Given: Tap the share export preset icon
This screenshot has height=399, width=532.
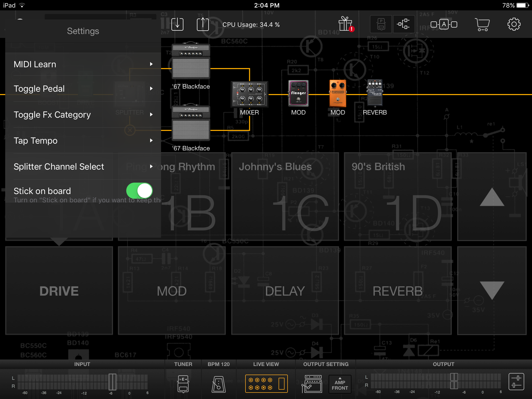Looking at the screenshot, I should click(x=203, y=24).
